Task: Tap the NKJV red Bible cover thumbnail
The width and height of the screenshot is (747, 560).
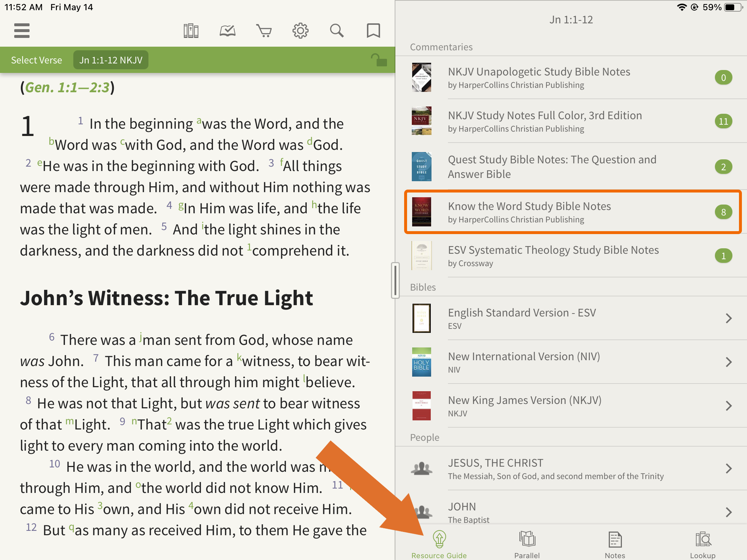Action: (x=421, y=406)
